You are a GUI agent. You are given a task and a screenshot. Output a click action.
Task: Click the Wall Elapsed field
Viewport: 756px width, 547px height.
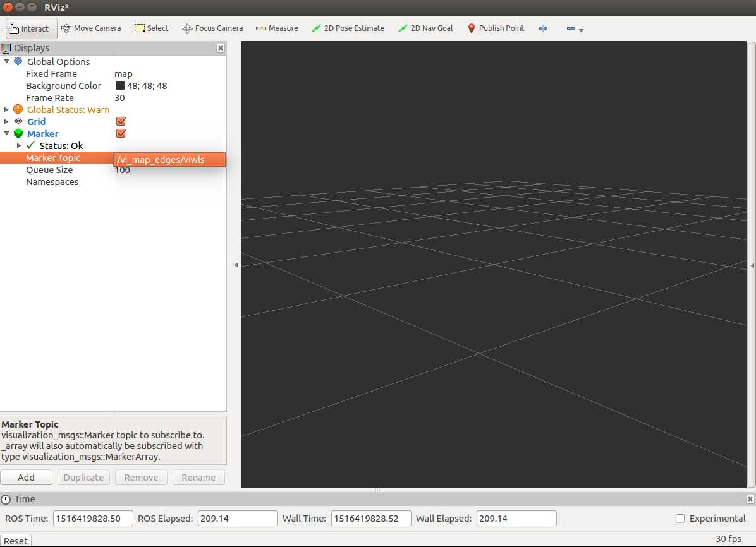[x=516, y=519]
